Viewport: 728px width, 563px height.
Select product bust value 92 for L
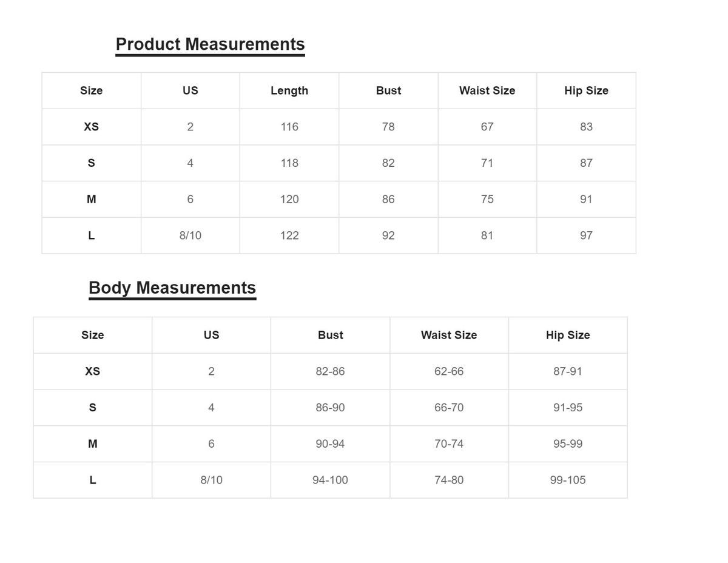(388, 235)
